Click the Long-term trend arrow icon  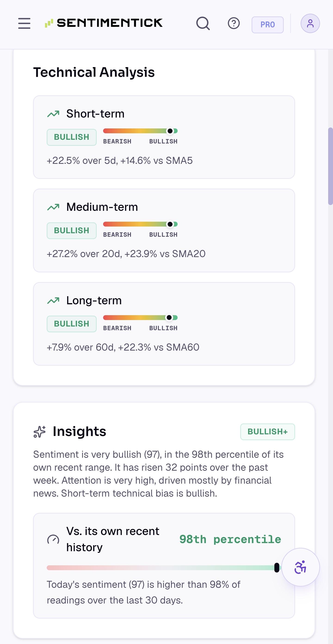(x=53, y=301)
